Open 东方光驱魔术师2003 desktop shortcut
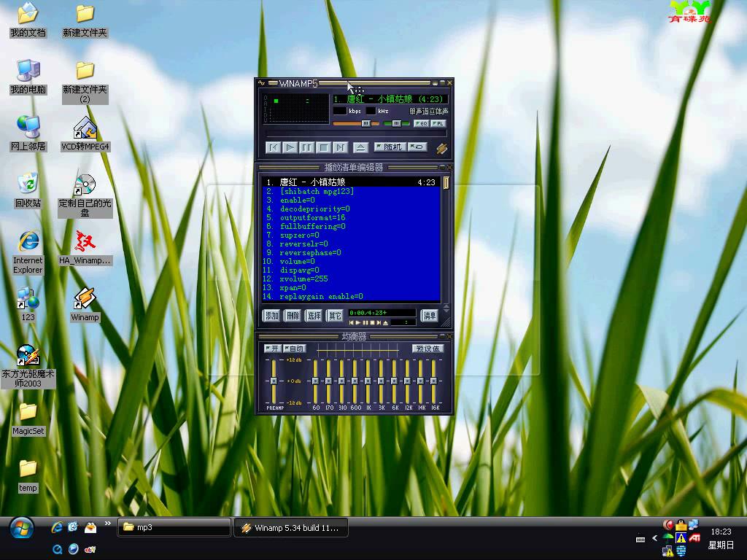Viewport: 747px width, 560px height. (x=28, y=366)
